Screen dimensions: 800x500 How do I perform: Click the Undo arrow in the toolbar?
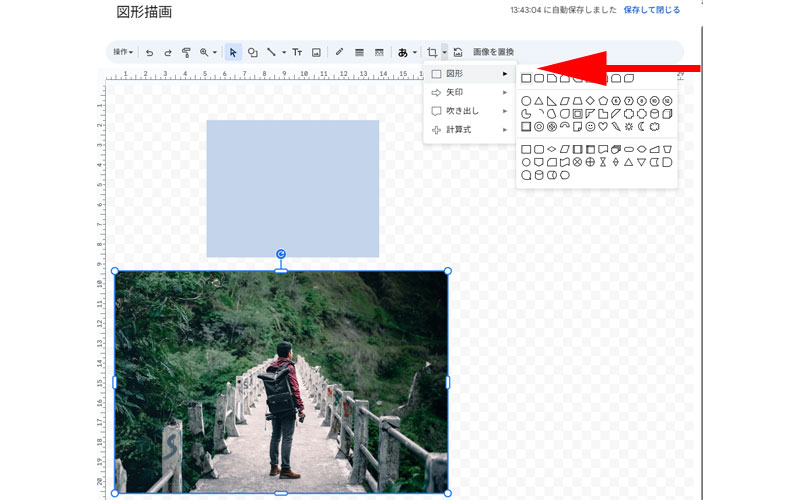click(149, 53)
